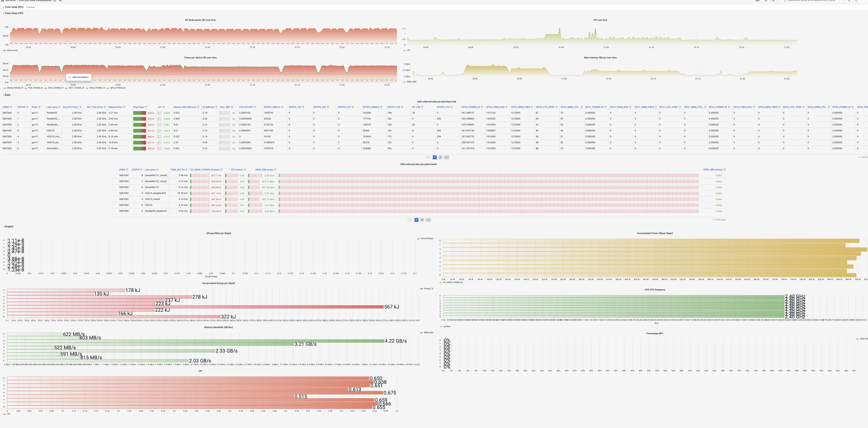868x428 pixels.
Task: Sort by the IO (MB/sec column header
Action: click(x=208, y=107)
